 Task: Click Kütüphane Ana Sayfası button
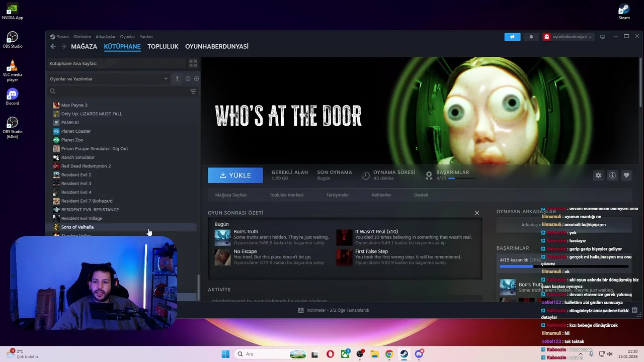[x=117, y=63]
